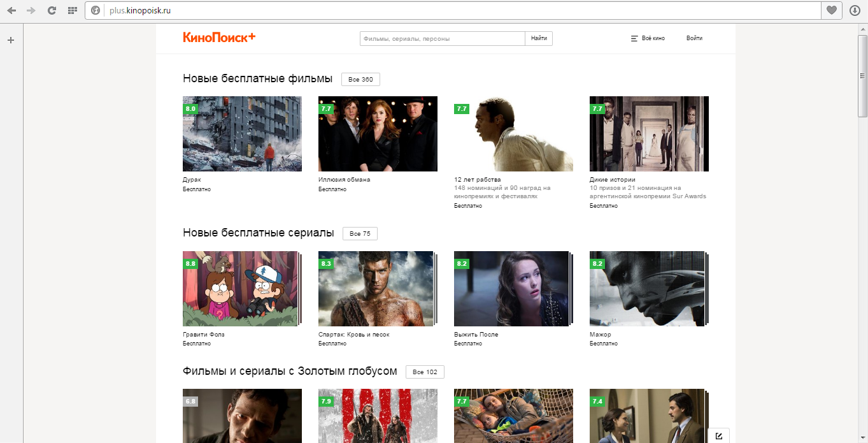Open downloads arrow icon in toolbar
Viewport: 868px width, 443px height.
tap(855, 10)
